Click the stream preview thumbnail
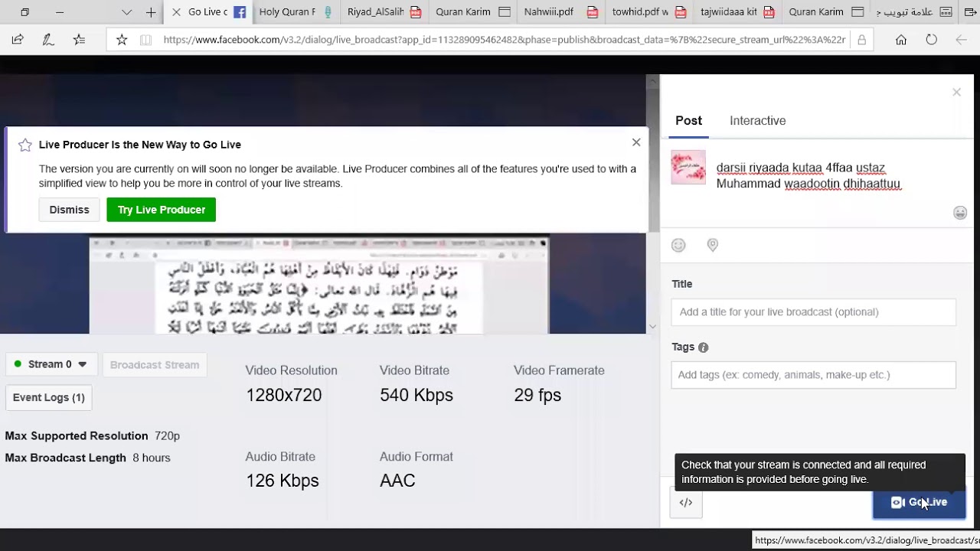Viewport: 980px width, 551px height. pyautogui.click(x=319, y=285)
